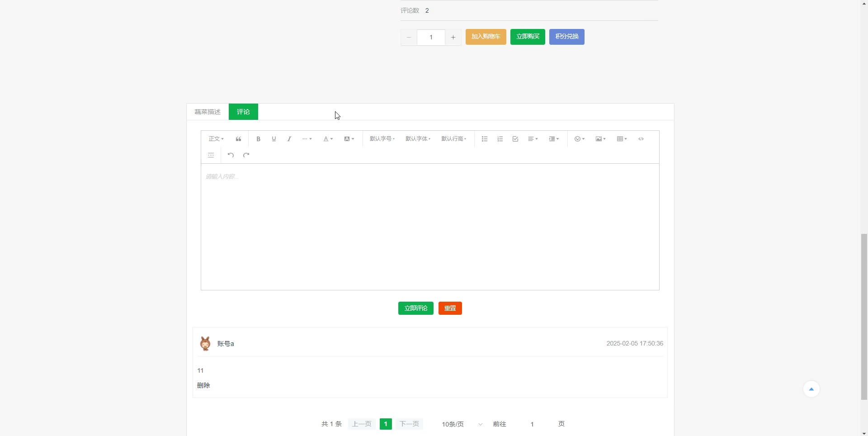Select the 评论 tab
Viewport: 868px width, 436px height.
click(243, 112)
